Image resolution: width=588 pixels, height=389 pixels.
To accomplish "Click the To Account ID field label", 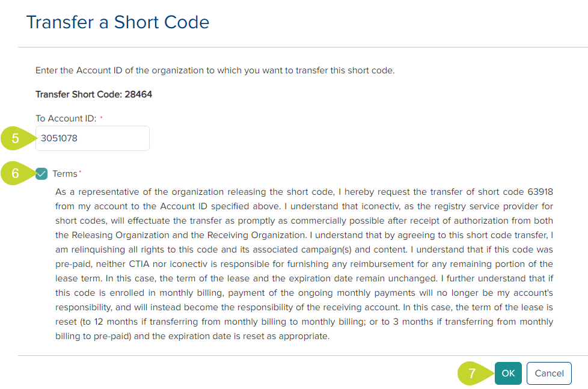I will click(x=66, y=118).
